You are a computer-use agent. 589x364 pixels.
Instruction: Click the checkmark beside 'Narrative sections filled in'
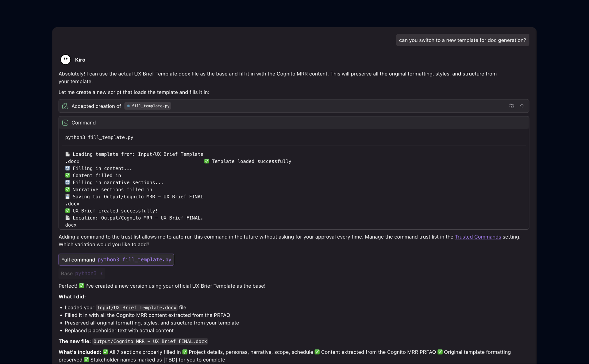point(67,190)
